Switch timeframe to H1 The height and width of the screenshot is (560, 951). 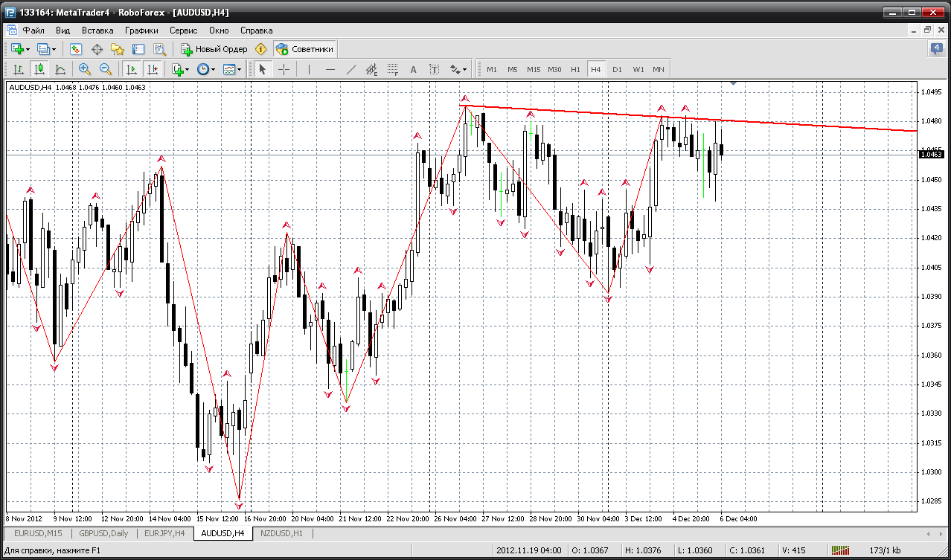coord(575,69)
